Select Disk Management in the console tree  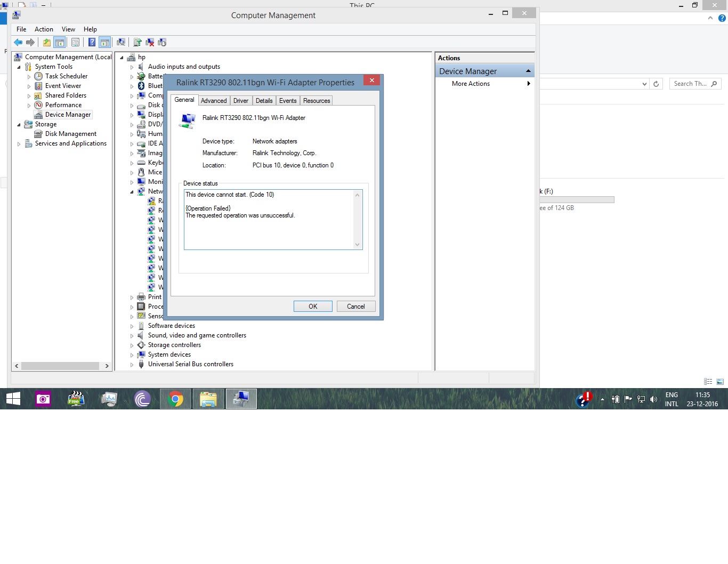click(70, 134)
